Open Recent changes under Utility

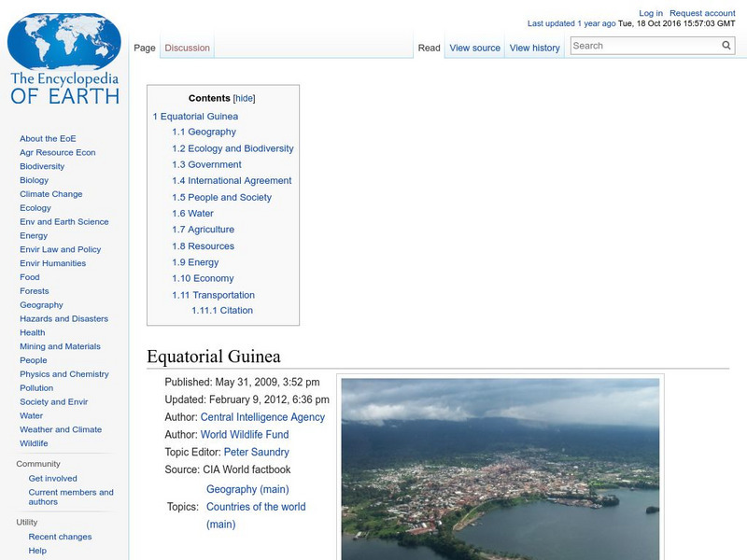point(60,537)
